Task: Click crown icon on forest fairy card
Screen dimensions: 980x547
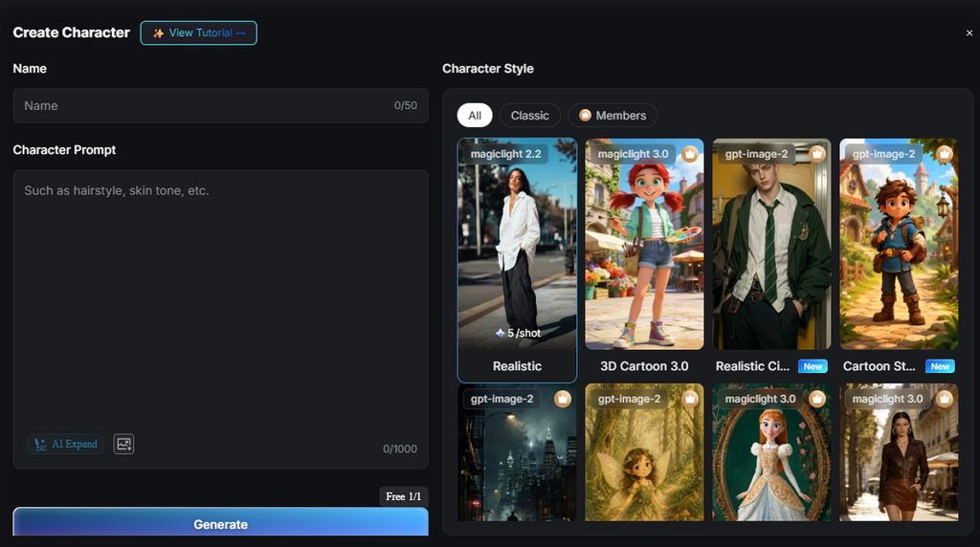Action: click(690, 399)
